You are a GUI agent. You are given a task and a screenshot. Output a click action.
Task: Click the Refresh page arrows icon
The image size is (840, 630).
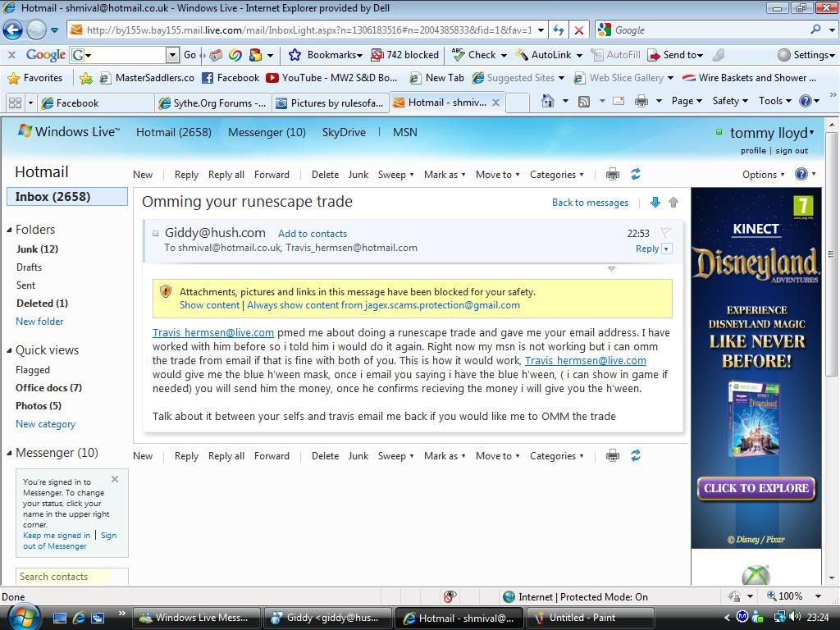tap(559, 30)
